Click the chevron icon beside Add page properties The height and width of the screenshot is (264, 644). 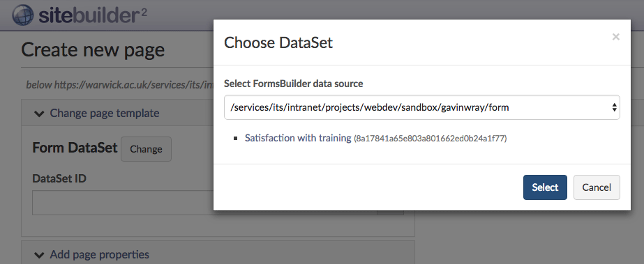coord(40,255)
